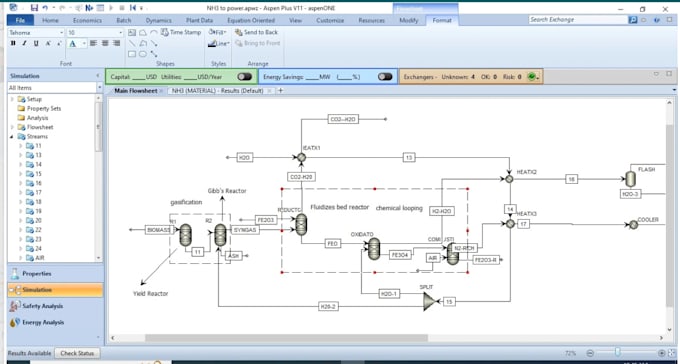This screenshot has height=364, width=680.
Task: Apply italic formatting
Action: click(24, 43)
